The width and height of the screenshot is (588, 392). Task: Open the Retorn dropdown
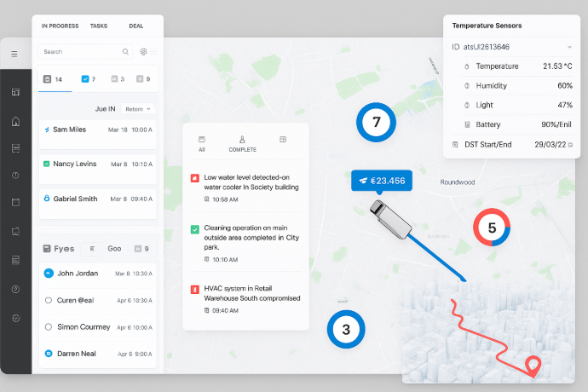click(138, 109)
